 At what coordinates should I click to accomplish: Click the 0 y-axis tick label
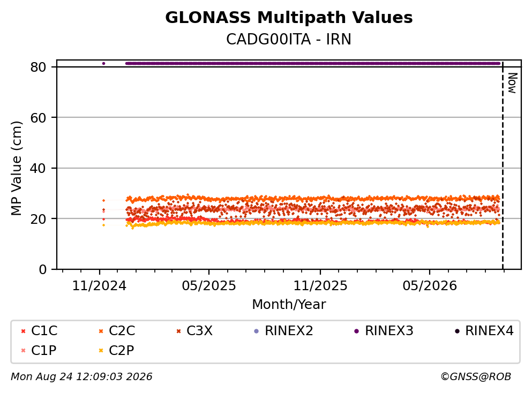tap(42, 269)
